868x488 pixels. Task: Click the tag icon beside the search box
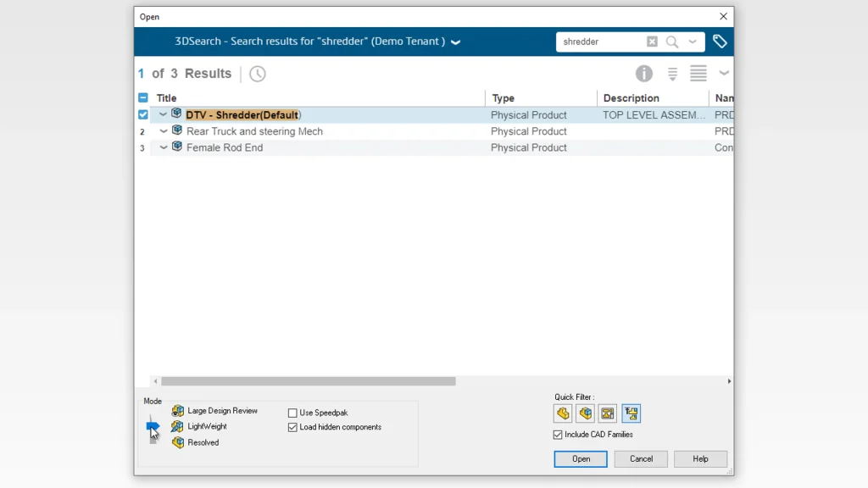[x=720, y=42]
